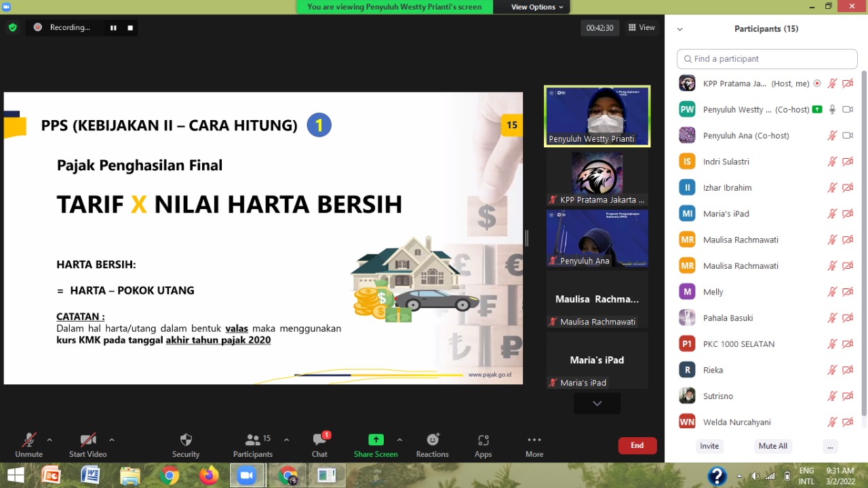
Task: Pause the recording
Action: [113, 28]
